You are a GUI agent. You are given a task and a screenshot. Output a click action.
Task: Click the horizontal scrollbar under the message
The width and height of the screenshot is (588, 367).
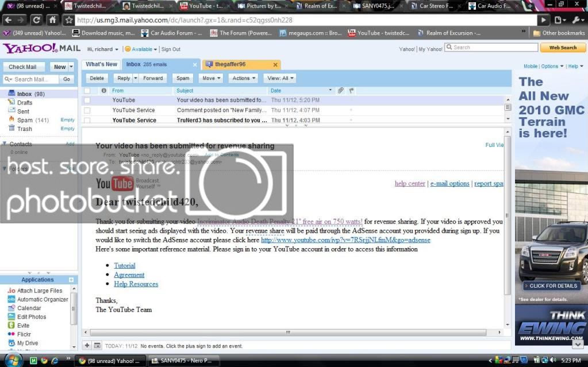point(287,332)
